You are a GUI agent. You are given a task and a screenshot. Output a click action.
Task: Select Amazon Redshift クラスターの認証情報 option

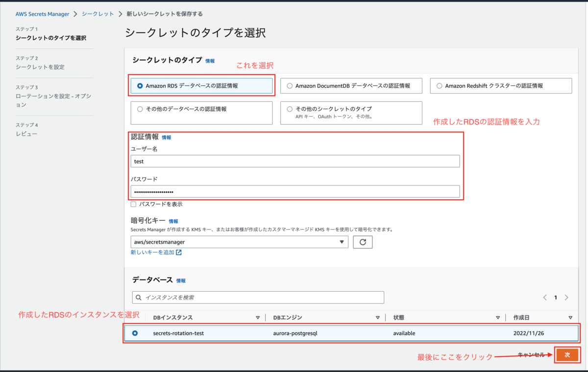[501, 86]
